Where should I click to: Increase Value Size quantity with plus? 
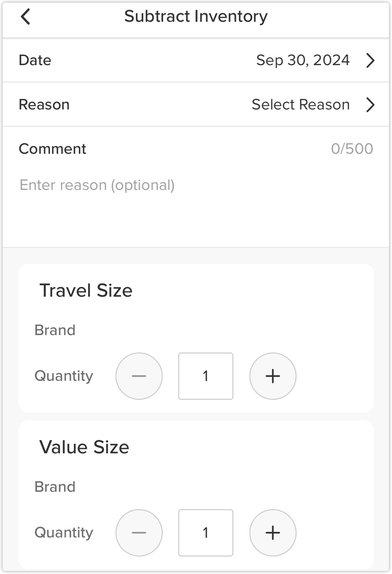pos(273,533)
